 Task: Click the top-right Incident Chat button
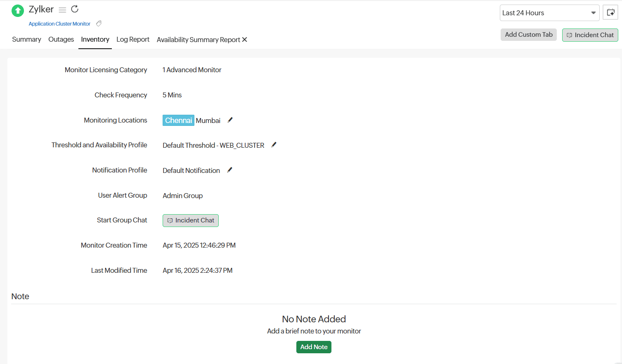pyautogui.click(x=590, y=35)
